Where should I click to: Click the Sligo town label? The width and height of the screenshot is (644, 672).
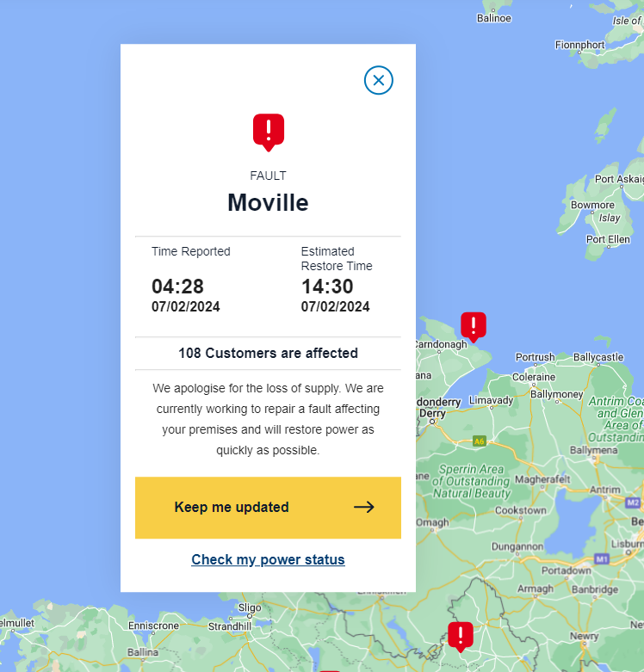pos(250,607)
